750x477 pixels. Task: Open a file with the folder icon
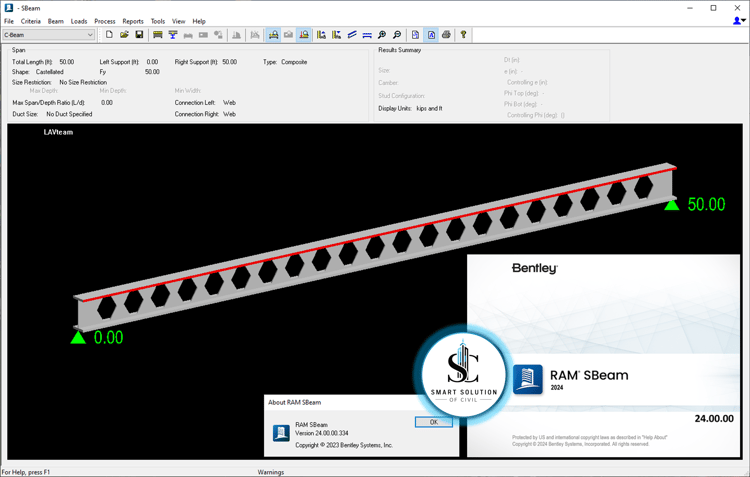coord(124,34)
